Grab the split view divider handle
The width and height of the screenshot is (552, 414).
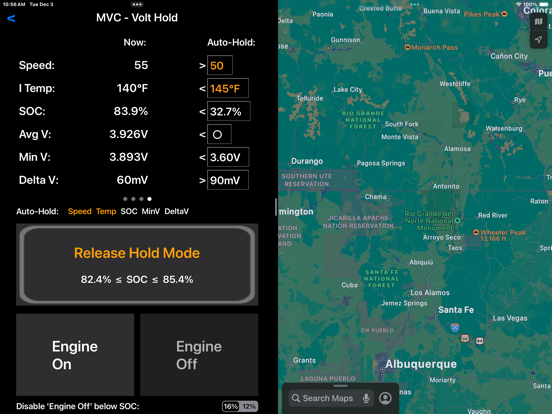(x=276, y=207)
